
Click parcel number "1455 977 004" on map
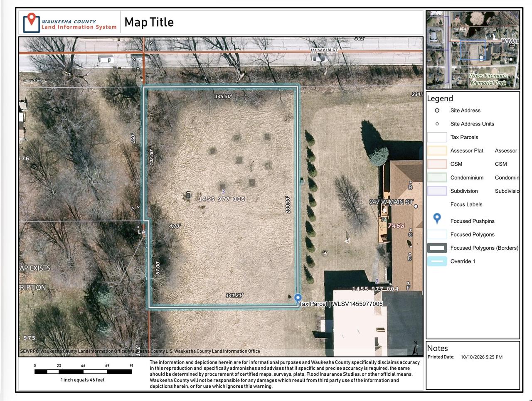[x=375, y=289]
